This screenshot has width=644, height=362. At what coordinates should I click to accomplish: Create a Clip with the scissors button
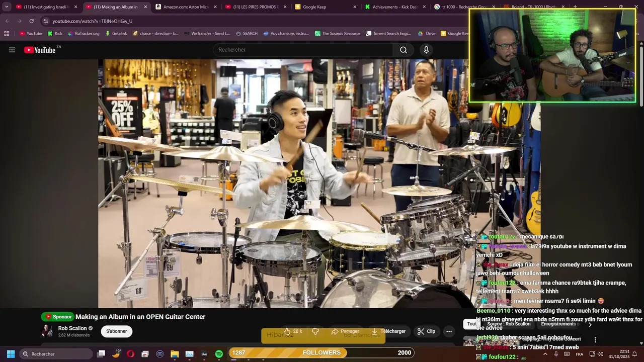426,331
